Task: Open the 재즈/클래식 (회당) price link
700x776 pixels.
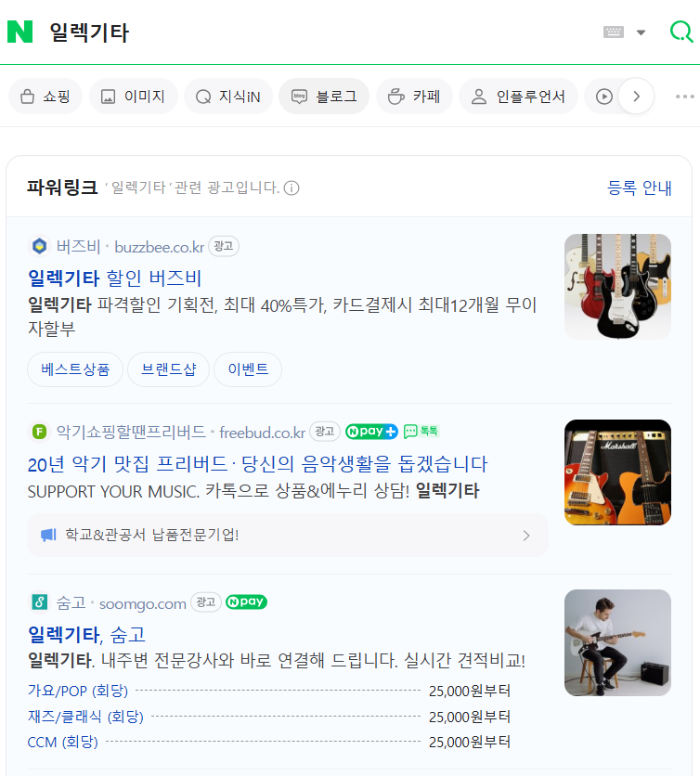Action: [x=85, y=716]
